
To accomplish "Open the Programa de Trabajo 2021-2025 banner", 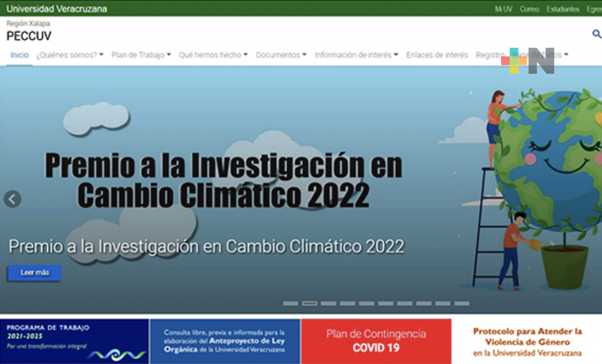I will point(74,341).
